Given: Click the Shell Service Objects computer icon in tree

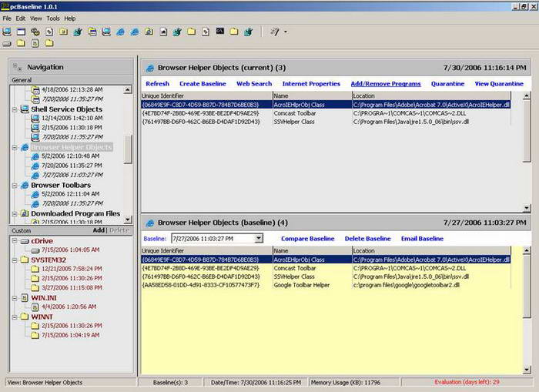Looking at the screenshot, I should tap(25, 109).
